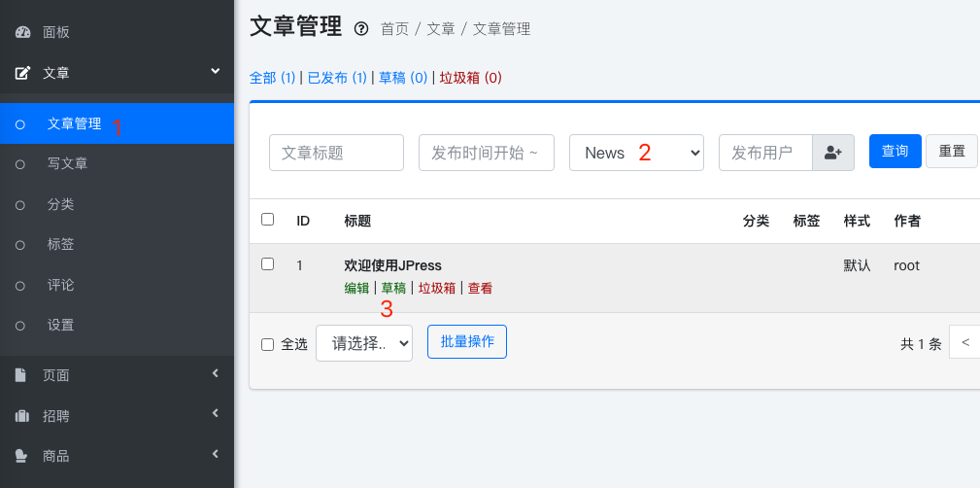Screen dimensions: 980x488
Task: Click the file icon beside 页面
Action: pyautogui.click(x=22, y=375)
